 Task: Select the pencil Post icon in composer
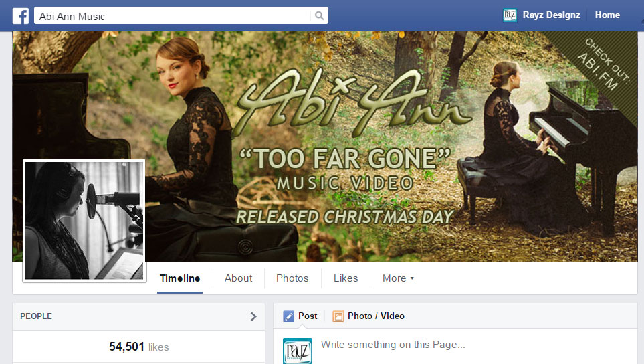tap(289, 316)
